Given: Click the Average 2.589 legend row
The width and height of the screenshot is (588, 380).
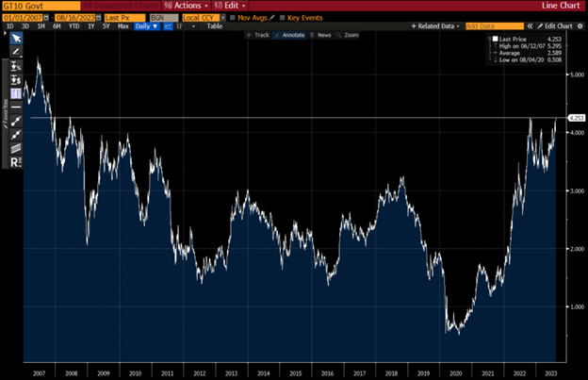Looking at the screenshot, I should pos(527,53).
